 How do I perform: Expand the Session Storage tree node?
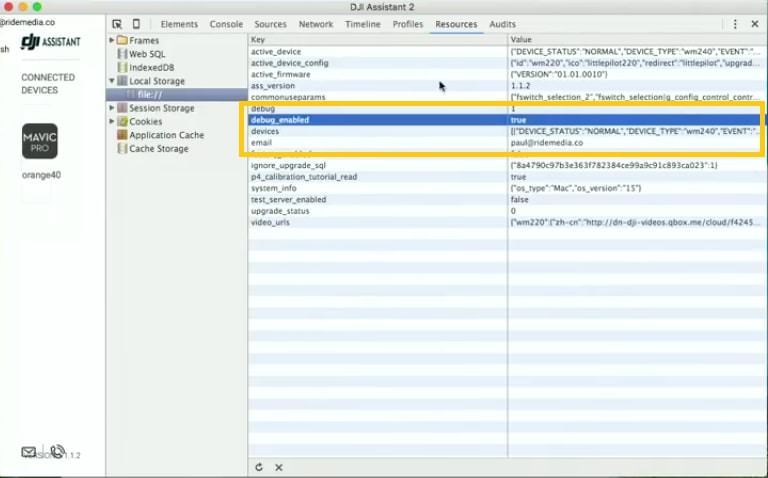click(112, 108)
